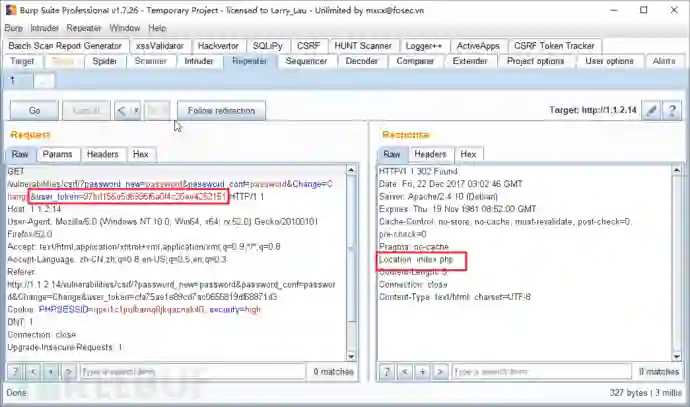This screenshot has width=690, height=407.
Task: Click Burp Suite logo in title bar
Action: (11, 10)
